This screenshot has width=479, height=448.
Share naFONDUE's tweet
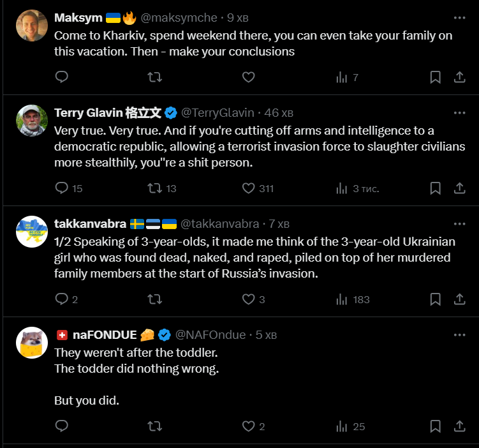(x=459, y=426)
